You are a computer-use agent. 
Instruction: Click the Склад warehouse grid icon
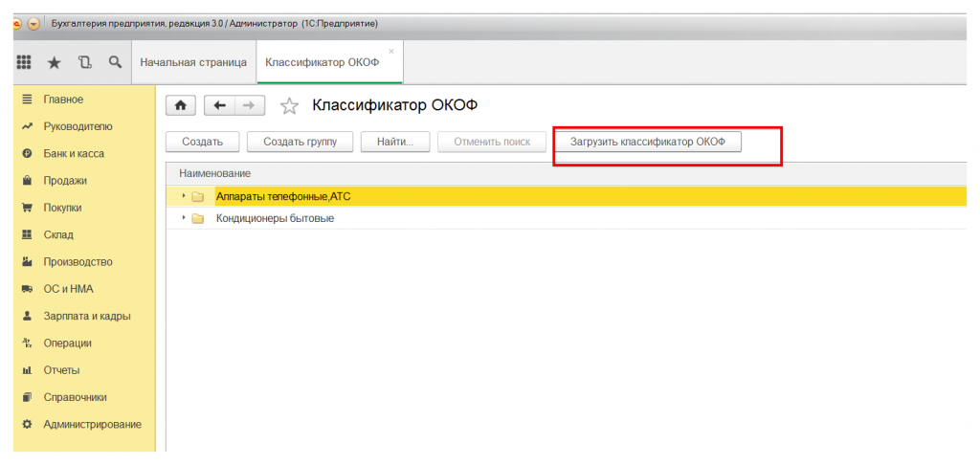pyautogui.click(x=27, y=235)
